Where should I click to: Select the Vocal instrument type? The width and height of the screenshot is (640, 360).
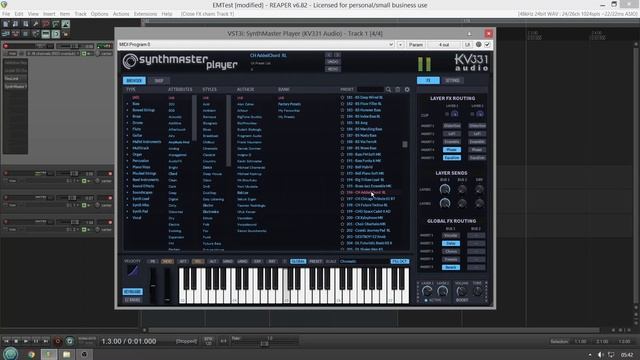(137, 218)
